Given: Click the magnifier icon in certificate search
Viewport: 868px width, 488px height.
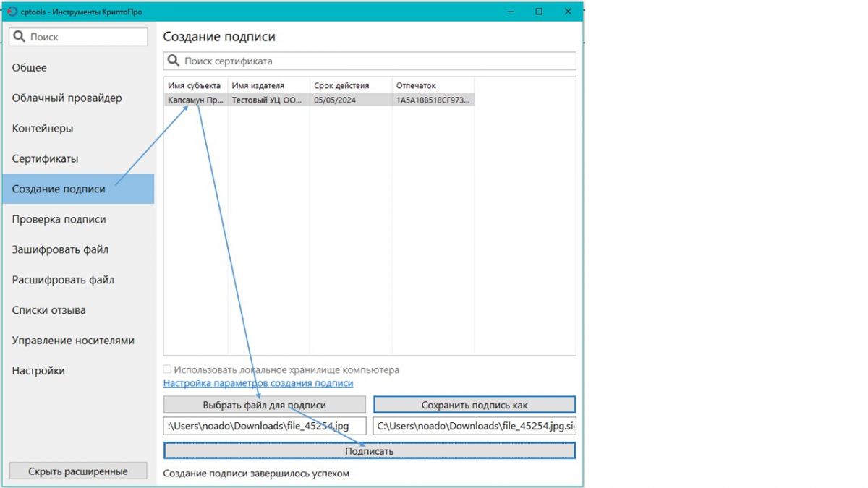Looking at the screenshot, I should coord(174,61).
